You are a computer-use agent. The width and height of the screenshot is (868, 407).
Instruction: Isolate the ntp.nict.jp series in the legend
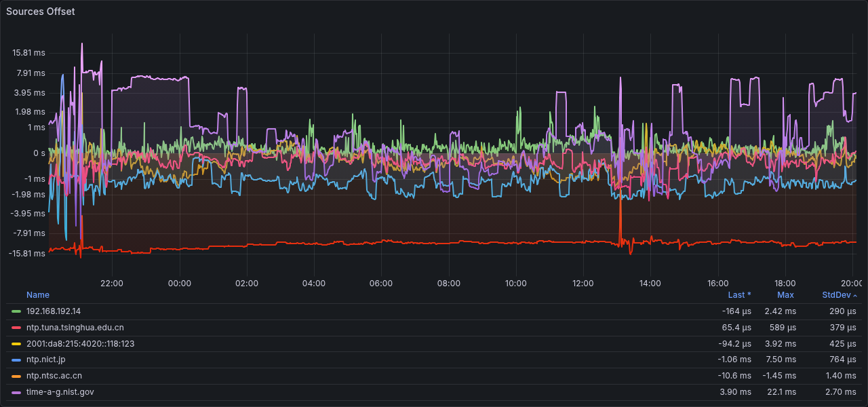coord(45,360)
